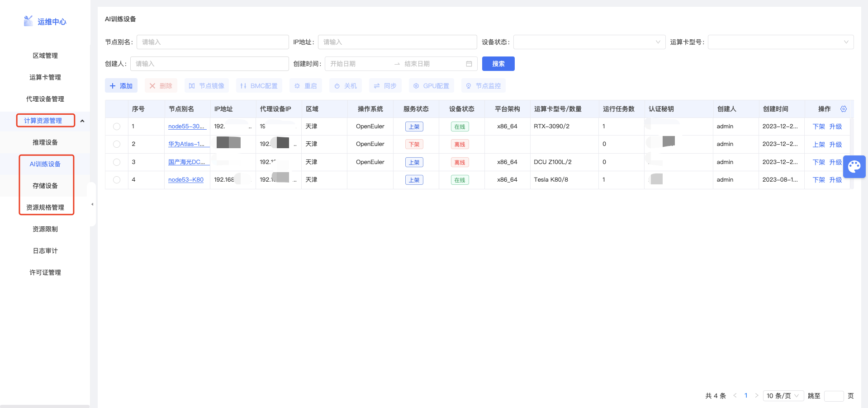The image size is (868, 408).
Task: Click the 添加 plus button
Action: (121, 86)
